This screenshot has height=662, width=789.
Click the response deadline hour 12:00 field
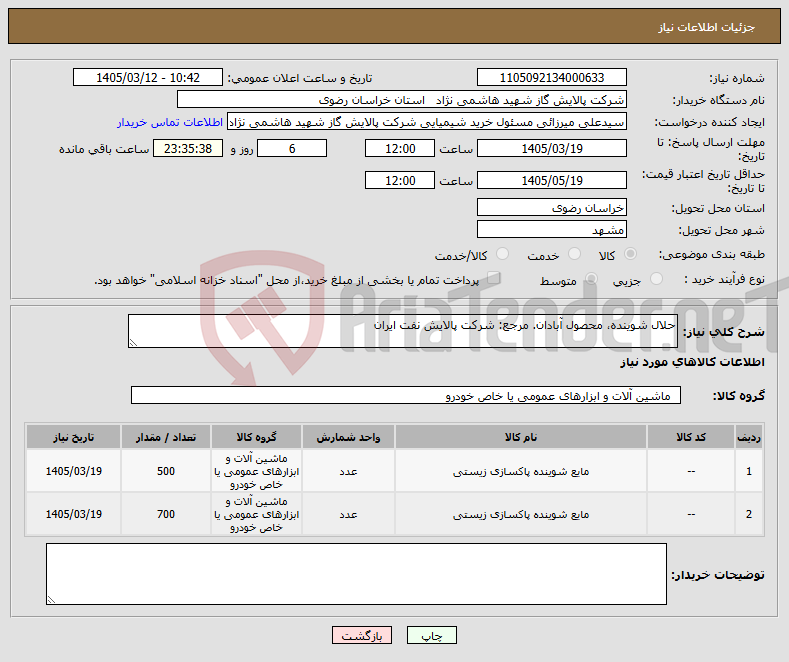(x=400, y=148)
